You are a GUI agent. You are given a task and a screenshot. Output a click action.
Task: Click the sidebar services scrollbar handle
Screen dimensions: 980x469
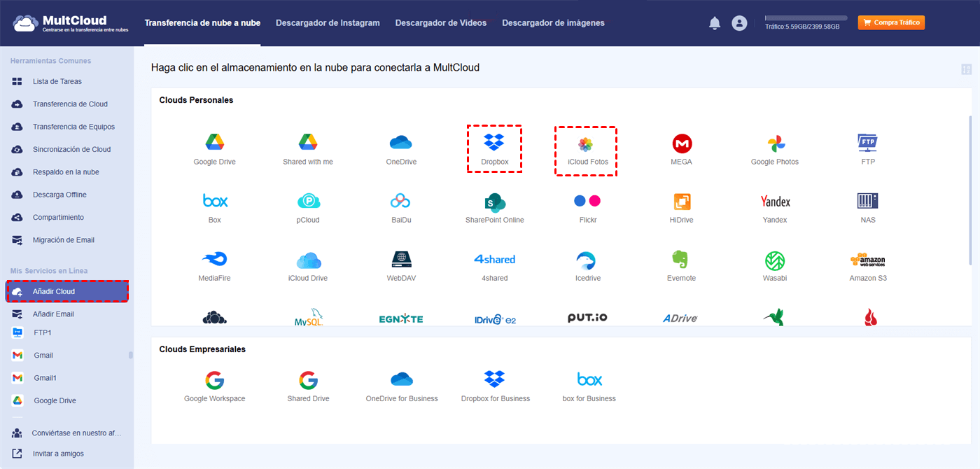[131, 355]
